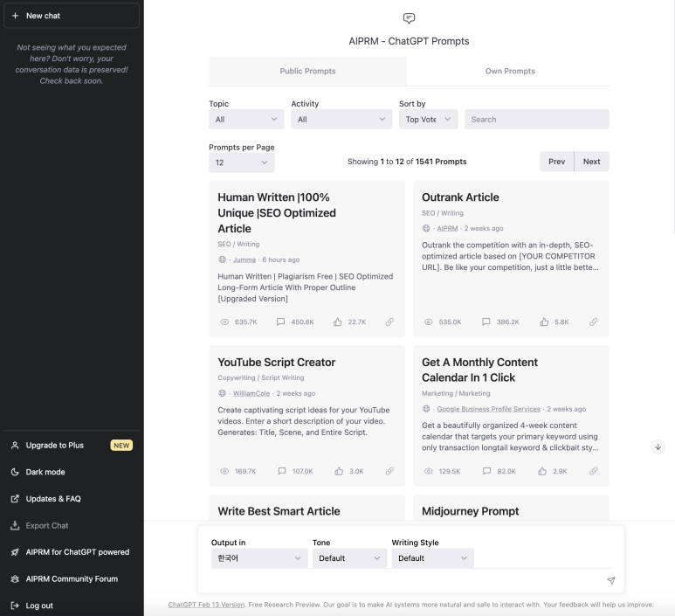Screen dimensions: 675x616
Task: Click the message text input area
Action: coord(407,580)
